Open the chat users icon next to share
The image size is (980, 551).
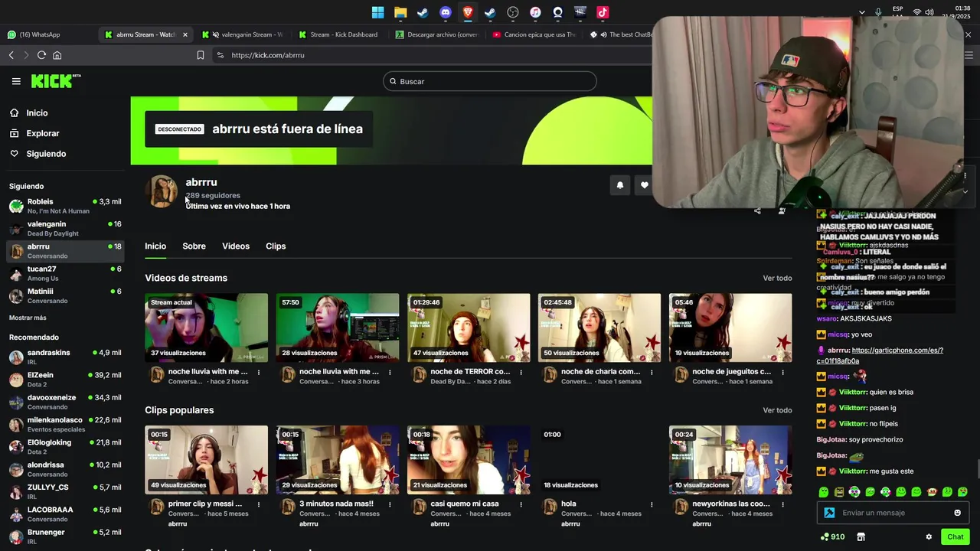pos(782,211)
